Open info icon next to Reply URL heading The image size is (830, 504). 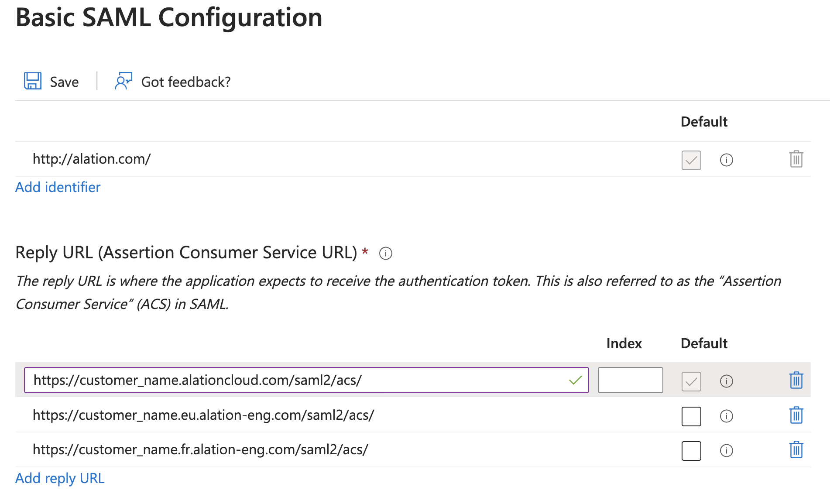tap(386, 253)
